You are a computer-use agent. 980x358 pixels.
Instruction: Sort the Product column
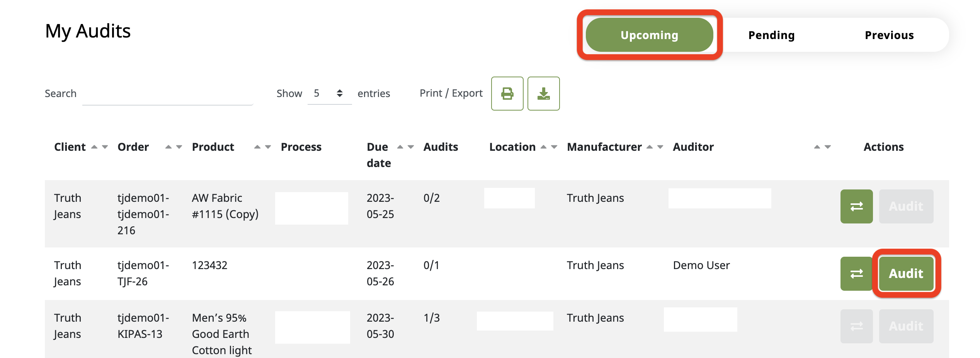[262, 147]
